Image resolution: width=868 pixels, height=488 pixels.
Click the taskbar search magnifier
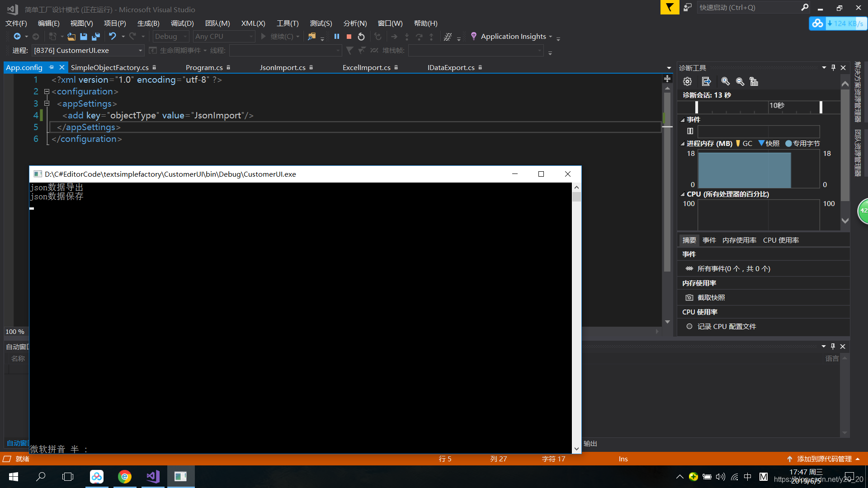click(41, 476)
